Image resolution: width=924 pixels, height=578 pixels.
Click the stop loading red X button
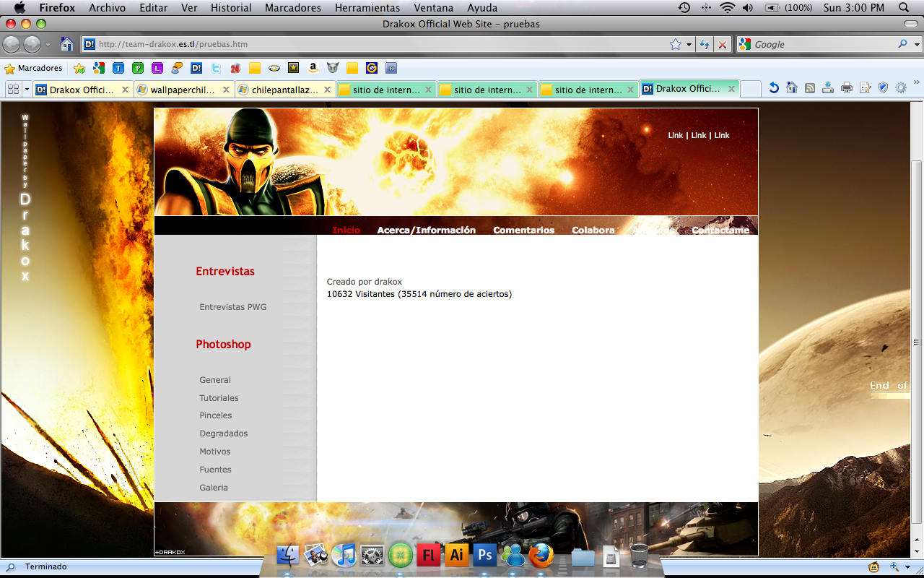(723, 44)
